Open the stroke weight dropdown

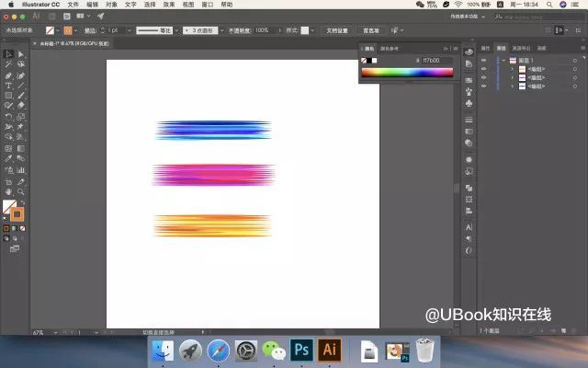tap(129, 30)
